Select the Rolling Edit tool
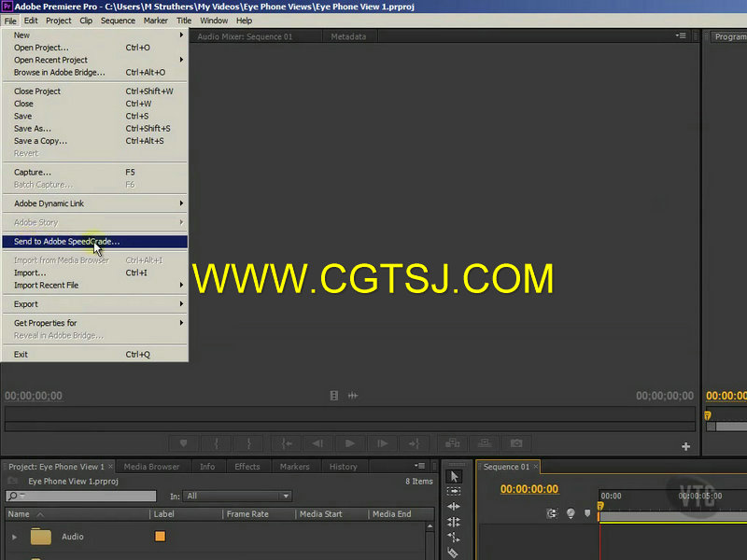 click(454, 522)
